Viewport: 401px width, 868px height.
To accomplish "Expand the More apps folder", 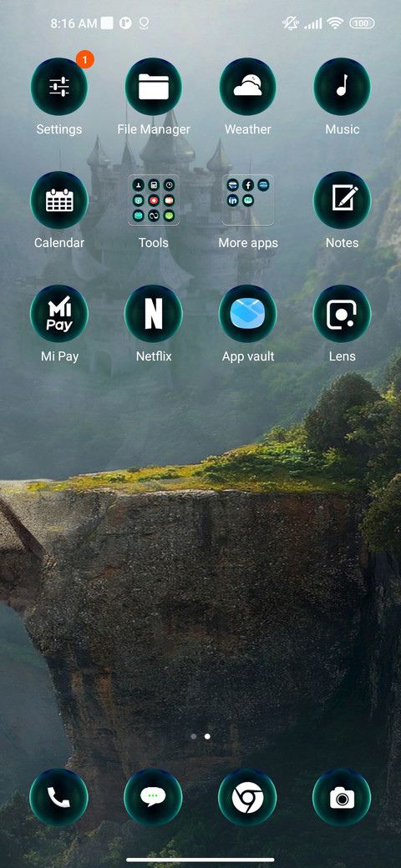I will click(247, 200).
